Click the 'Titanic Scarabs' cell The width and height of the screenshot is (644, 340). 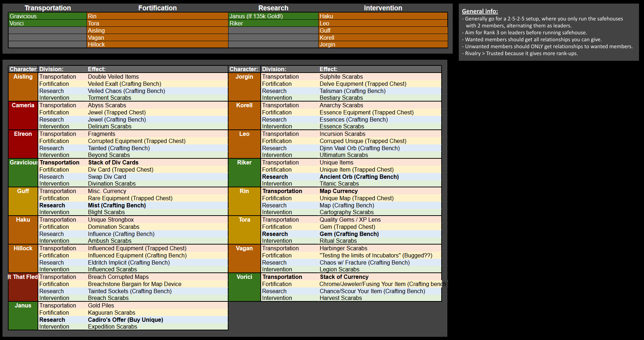pyautogui.click(x=380, y=183)
